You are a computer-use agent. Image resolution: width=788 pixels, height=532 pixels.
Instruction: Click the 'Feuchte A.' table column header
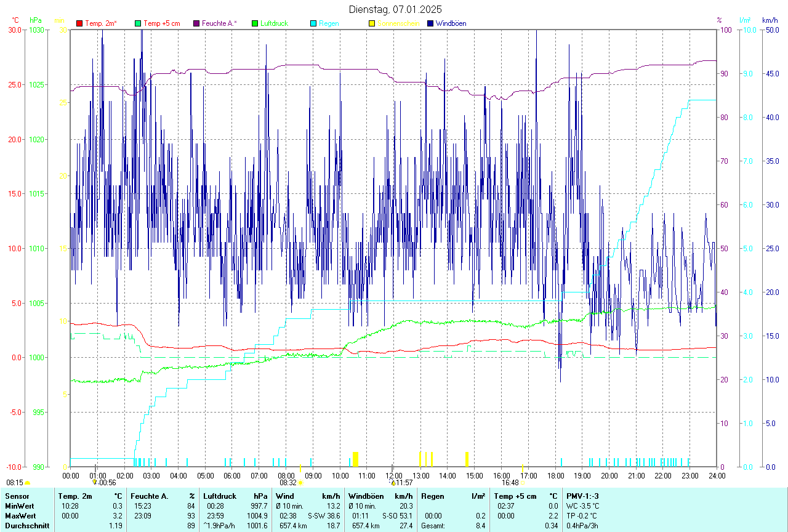[150, 496]
